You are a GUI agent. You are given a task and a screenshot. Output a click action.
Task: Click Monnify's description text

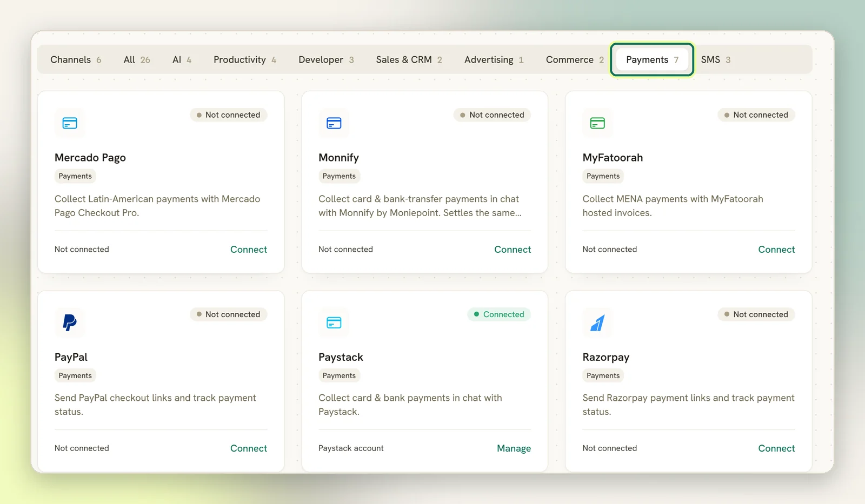pos(420,206)
